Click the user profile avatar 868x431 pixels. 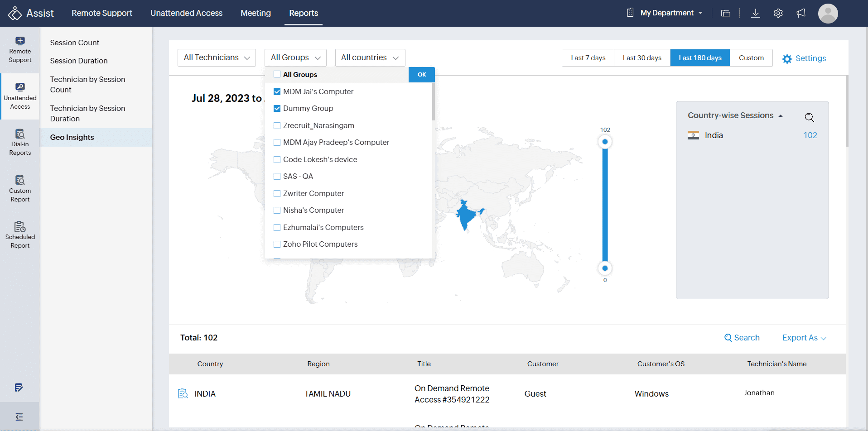(x=828, y=13)
